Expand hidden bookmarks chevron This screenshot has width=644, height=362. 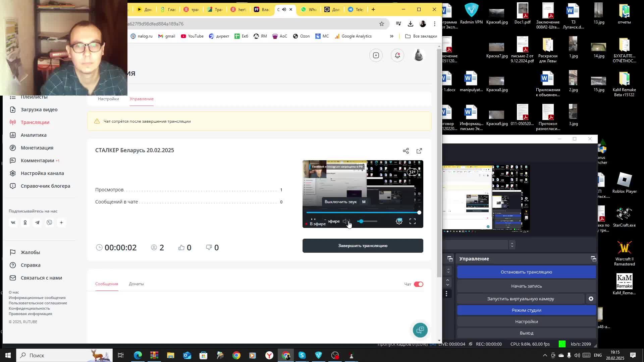(391, 36)
